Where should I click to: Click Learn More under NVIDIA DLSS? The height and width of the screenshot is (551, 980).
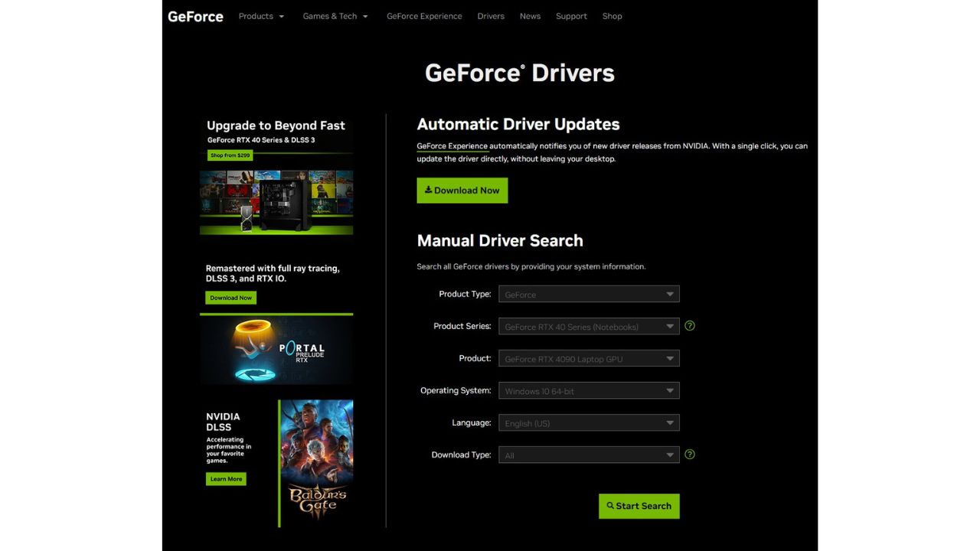[226, 479]
